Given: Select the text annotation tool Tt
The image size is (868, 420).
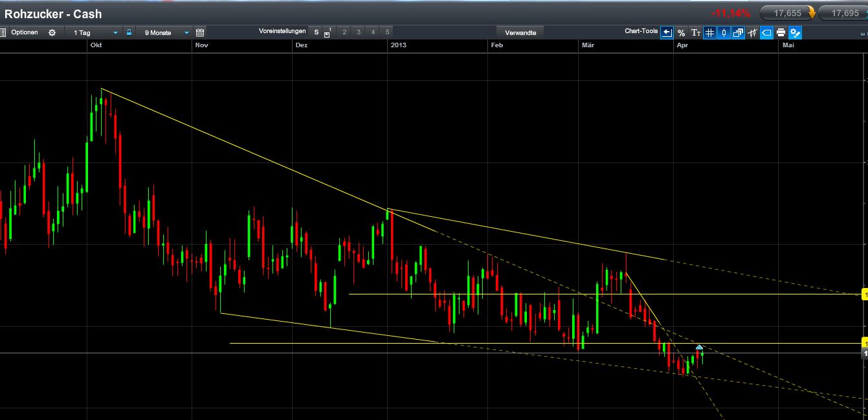Looking at the screenshot, I should (x=695, y=33).
